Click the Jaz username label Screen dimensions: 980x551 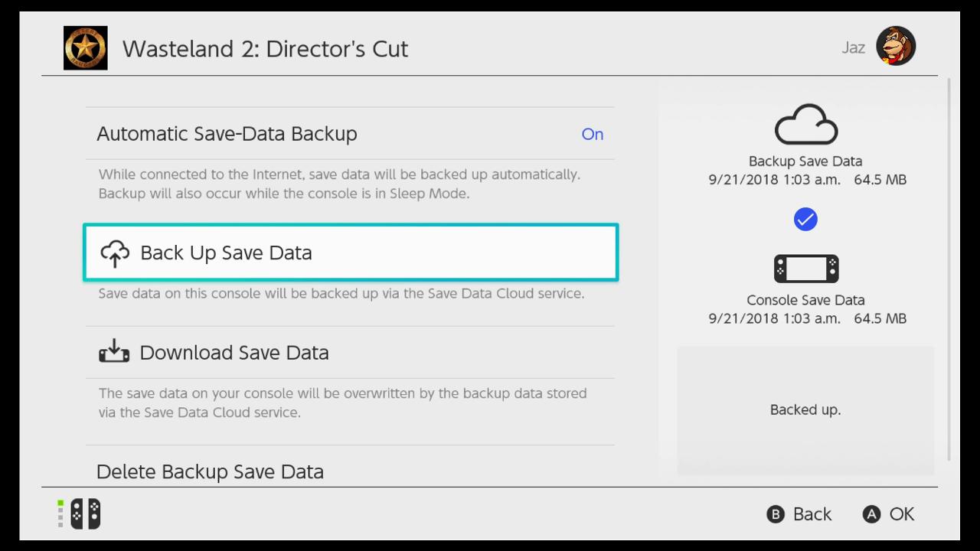tap(853, 47)
